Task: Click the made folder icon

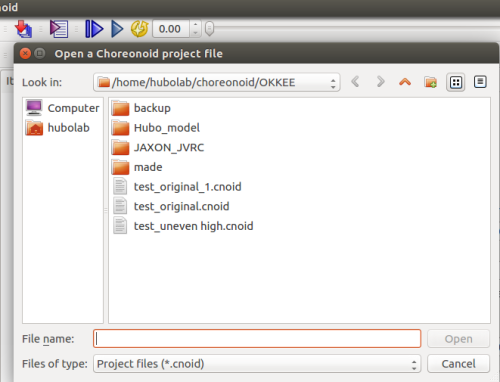Action: pos(120,167)
